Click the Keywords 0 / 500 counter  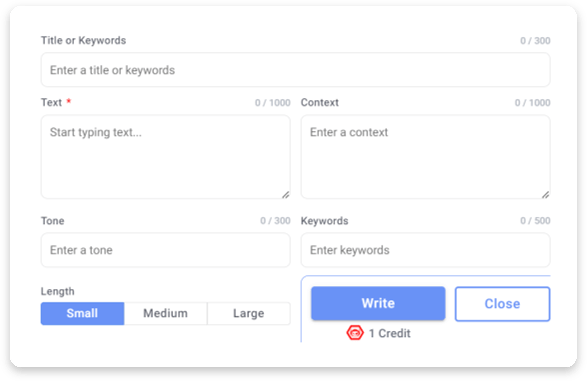pos(535,221)
